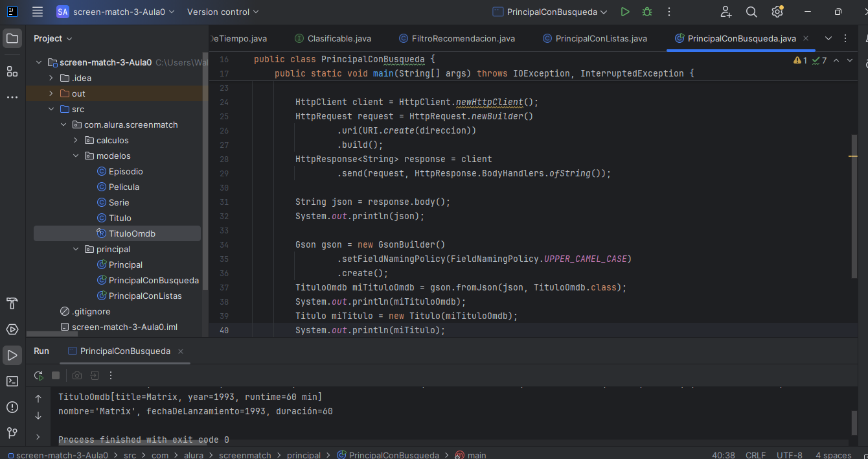Open project dropdown screen-match-3-Aula0
Screen dimensions: 868x459
coord(115,12)
